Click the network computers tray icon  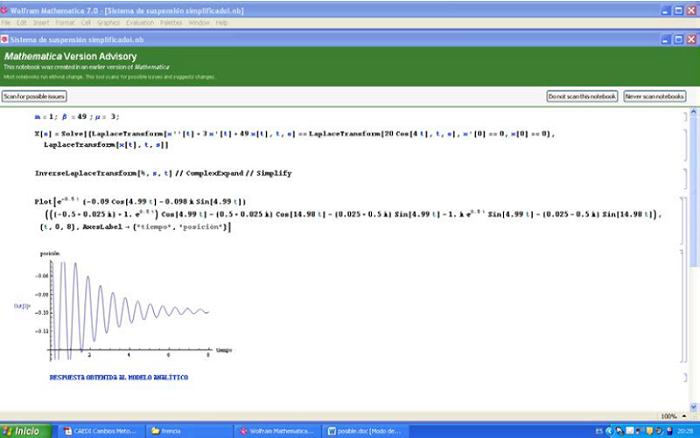(640, 431)
